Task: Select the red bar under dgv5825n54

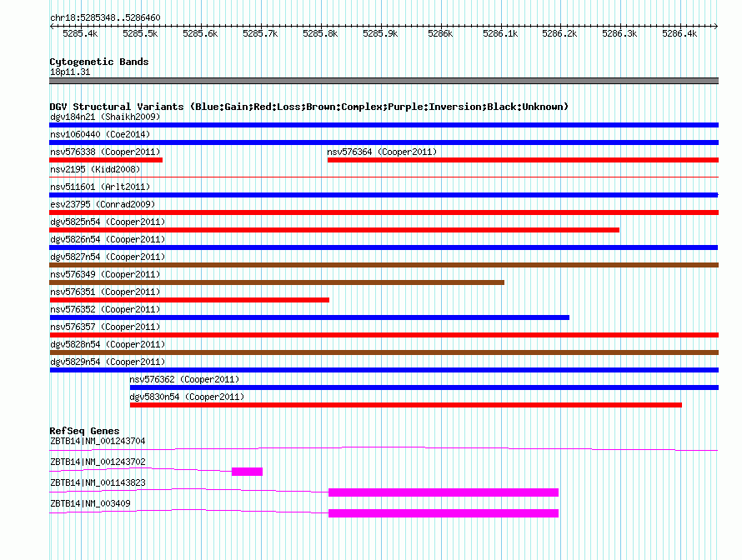Action: [334, 230]
